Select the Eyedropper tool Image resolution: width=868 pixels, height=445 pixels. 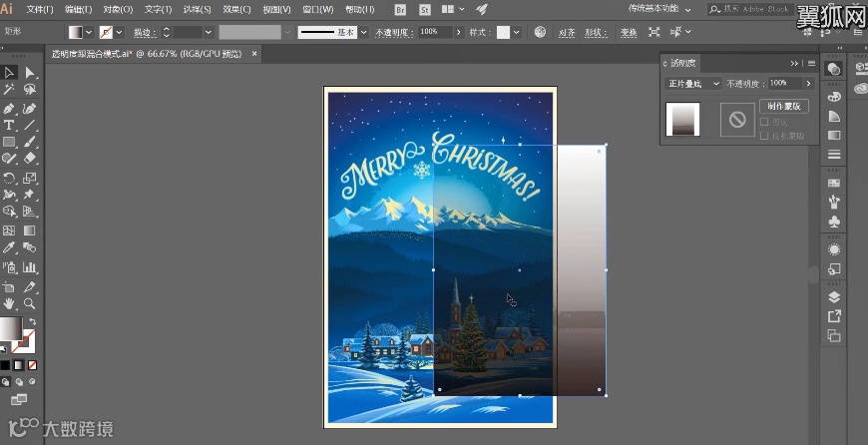[9, 247]
